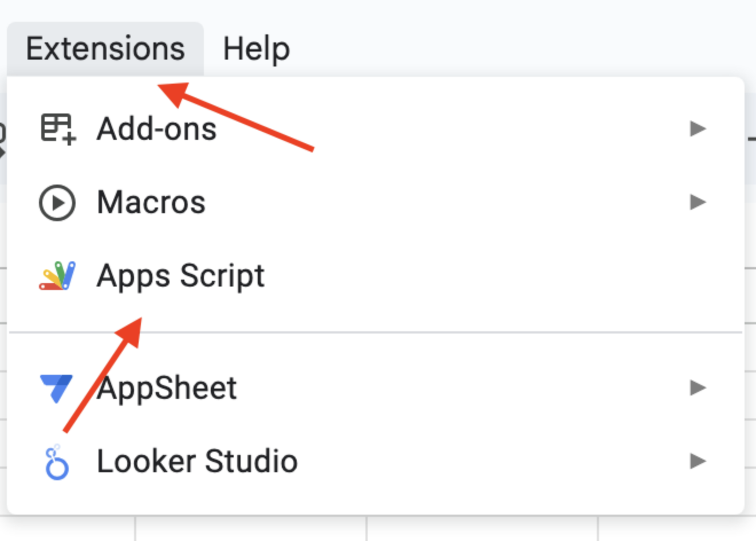Click empty row area between Macros and its arrow
The height and width of the screenshot is (541, 756).
tap(447, 202)
